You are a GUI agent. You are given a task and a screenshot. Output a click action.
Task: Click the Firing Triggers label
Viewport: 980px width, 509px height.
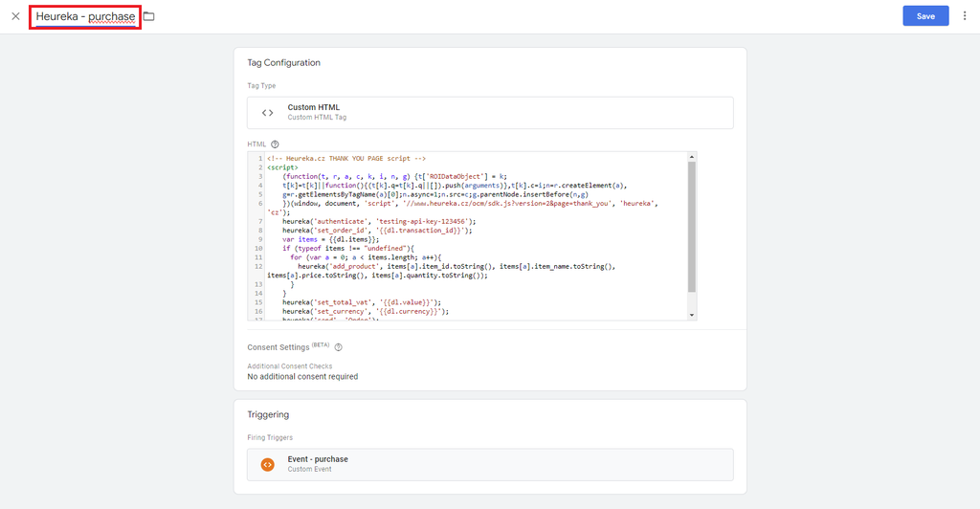(269, 438)
